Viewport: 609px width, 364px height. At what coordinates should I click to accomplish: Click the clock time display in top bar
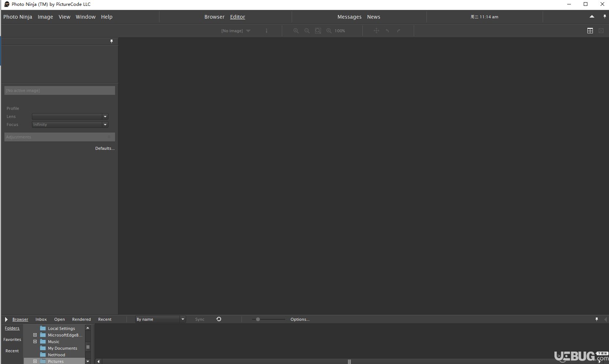coord(484,17)
